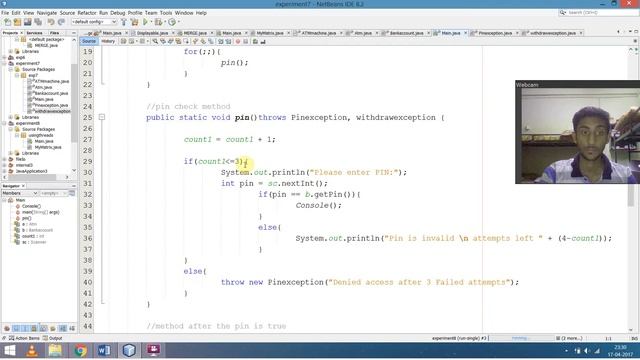Open the Files panel tab

point(54,33)
